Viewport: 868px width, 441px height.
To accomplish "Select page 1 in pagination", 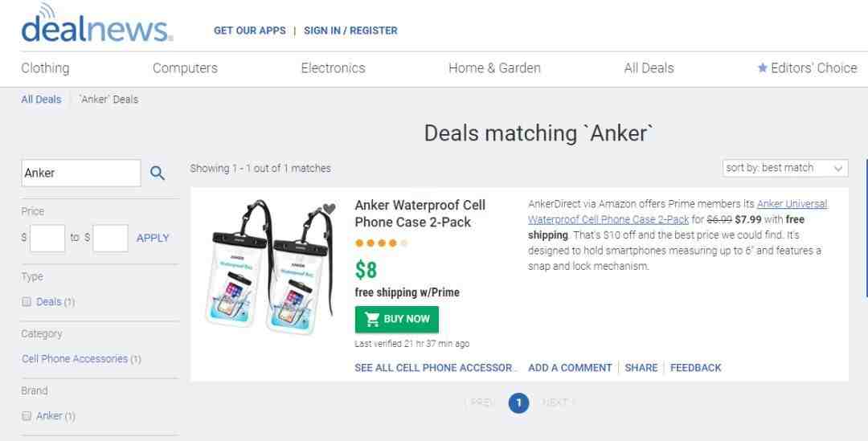I will (518, 402).
